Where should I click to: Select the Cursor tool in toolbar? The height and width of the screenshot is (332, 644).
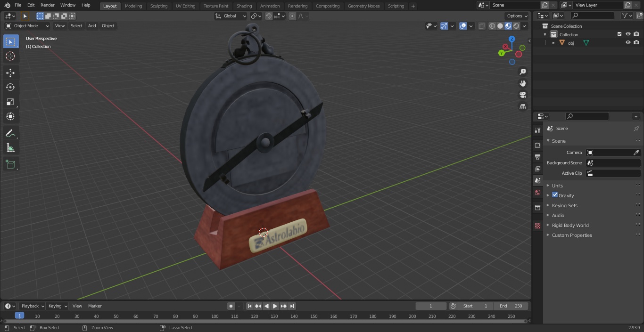[10, 56]
